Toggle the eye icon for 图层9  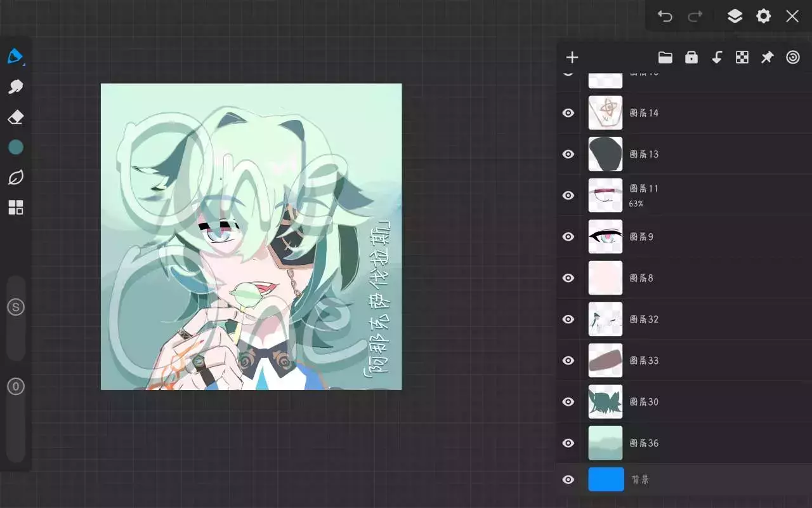568,237
